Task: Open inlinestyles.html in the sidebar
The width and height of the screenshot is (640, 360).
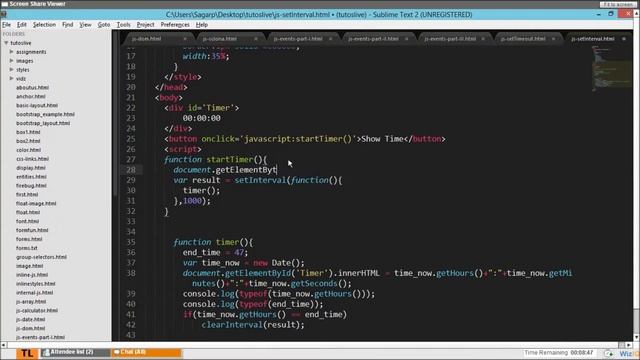Action: (36, 284)
